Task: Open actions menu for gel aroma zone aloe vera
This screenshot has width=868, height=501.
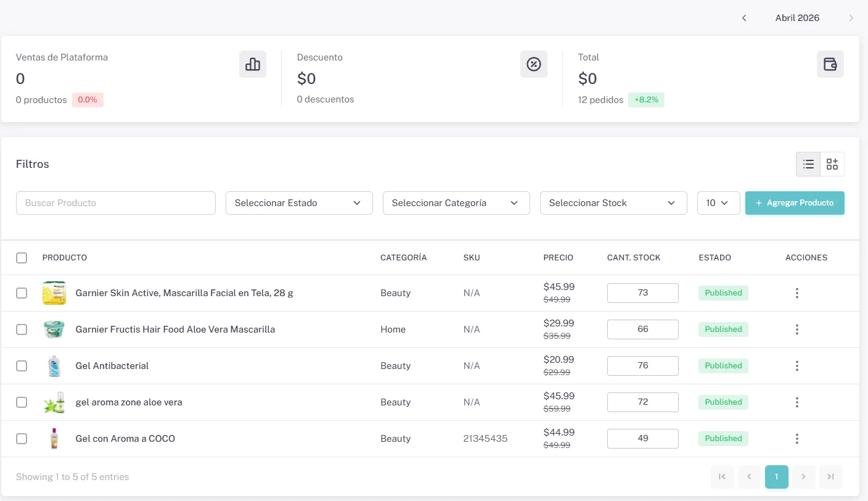Action: [x=797, y=402]
